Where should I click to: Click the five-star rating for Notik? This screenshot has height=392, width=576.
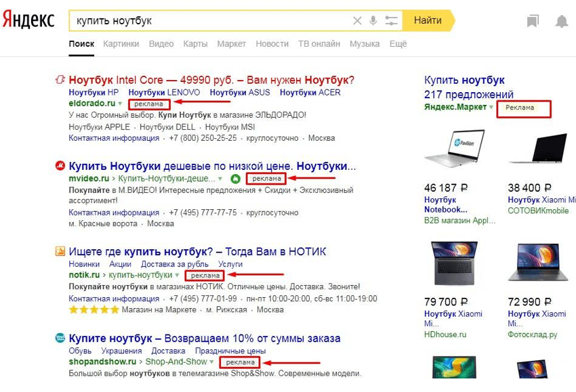(94, 310)
